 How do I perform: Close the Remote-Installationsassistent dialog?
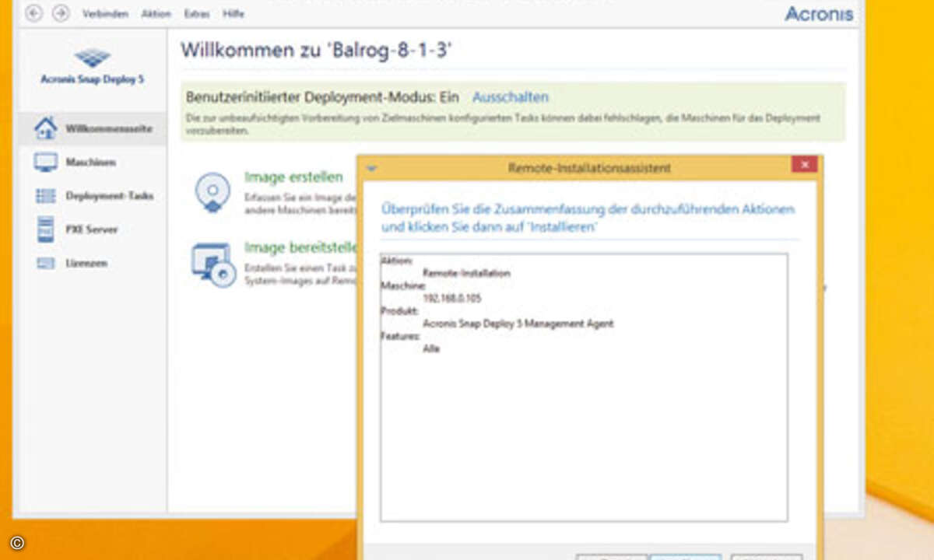[804, 165]
